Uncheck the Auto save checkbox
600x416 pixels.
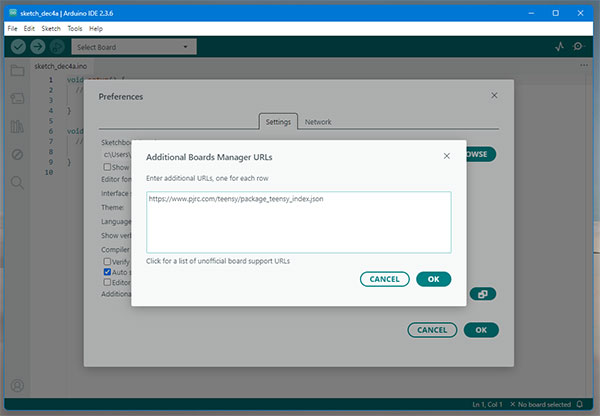[x=107, y=272]
